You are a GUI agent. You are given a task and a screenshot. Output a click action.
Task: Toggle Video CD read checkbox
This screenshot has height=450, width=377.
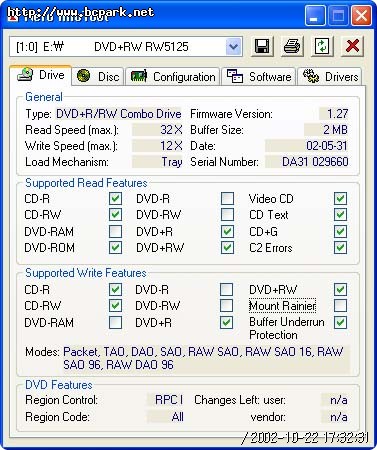tap(340, 199)
